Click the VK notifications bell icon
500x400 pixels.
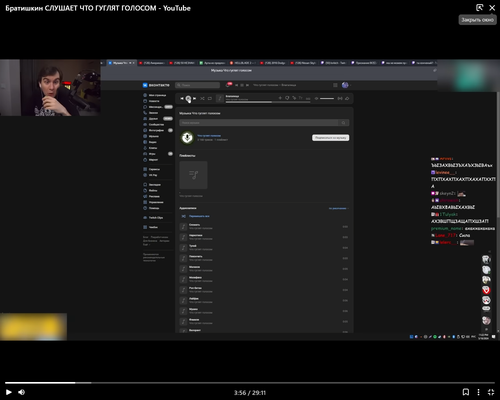click(x=228, y=85)
